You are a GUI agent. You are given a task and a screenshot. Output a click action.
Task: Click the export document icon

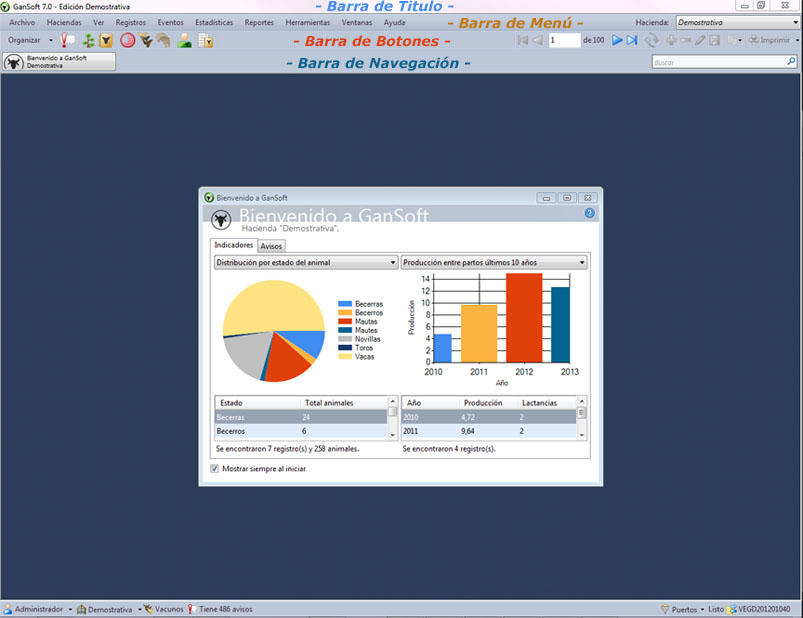732,40
